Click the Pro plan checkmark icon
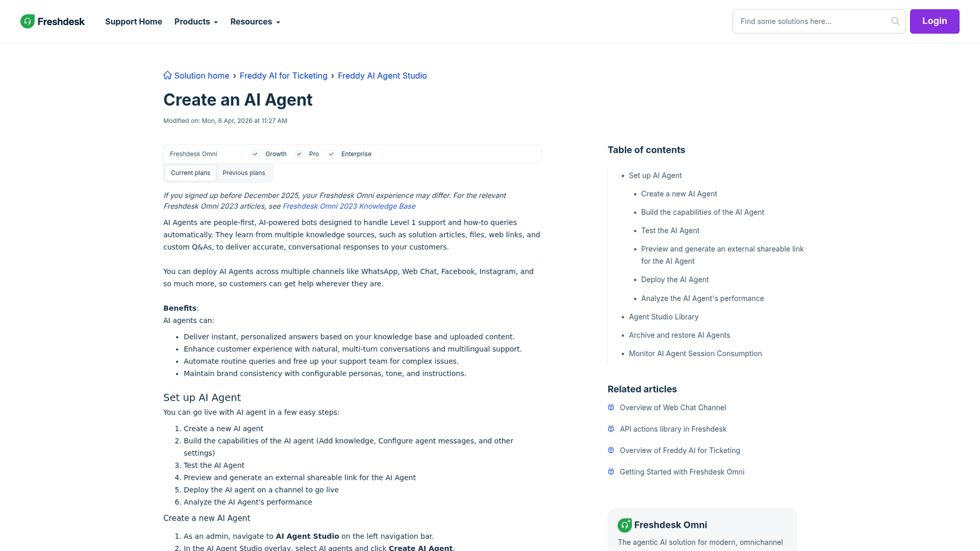The image size is (980, 551). [x=299, y=154]
